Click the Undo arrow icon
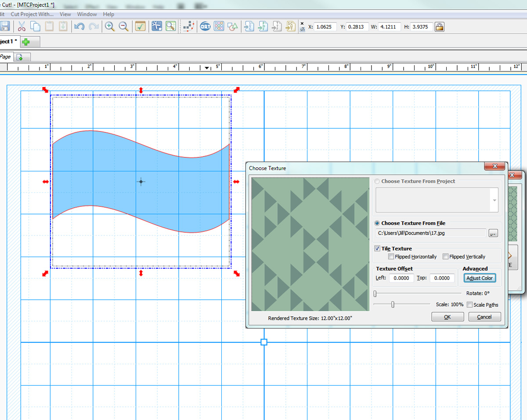The height and width of the screenshot is (420, 527). click(79, 26)
